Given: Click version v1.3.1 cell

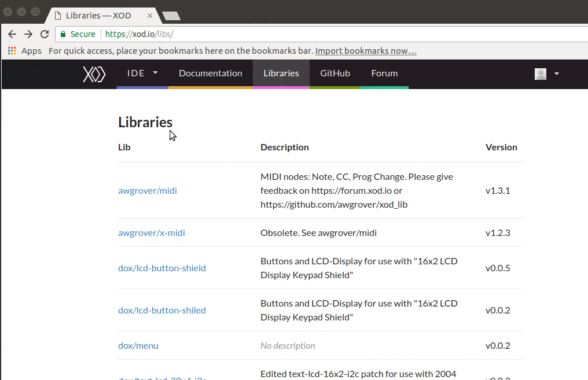Looking at the screenshot, I should click(x=498, y=191).
